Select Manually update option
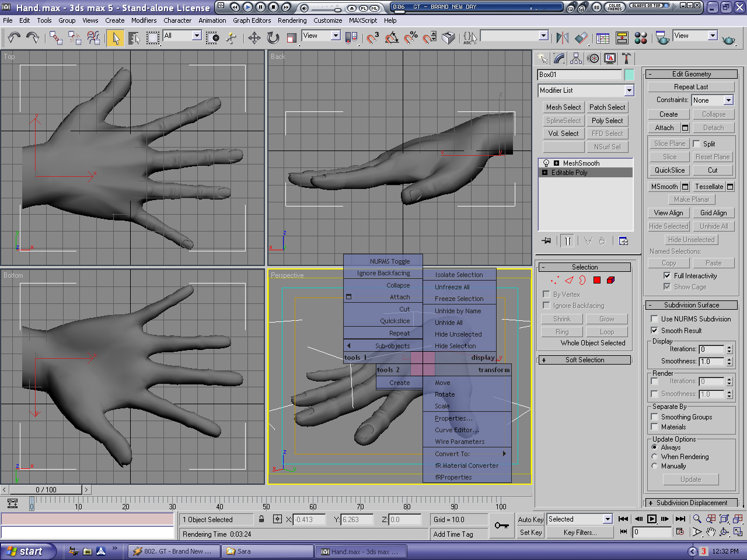 coord(654,466)
